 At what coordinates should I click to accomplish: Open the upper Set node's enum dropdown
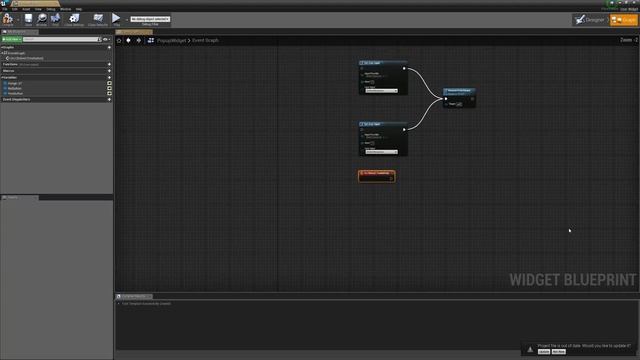381,91
